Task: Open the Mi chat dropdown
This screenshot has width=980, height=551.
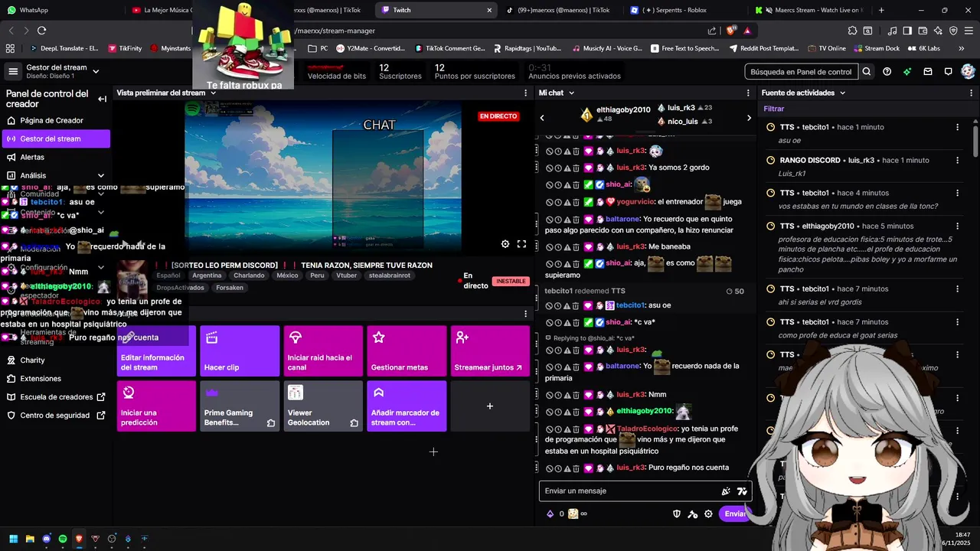Action: click(570, 93)
